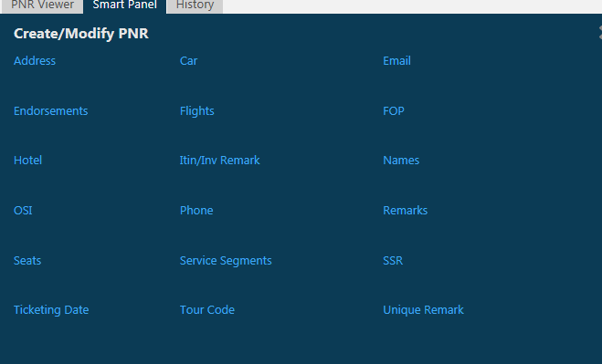The width and height of the screenshot is (602, 364).
Task: Click the Service Segments link
Action: [226, 260]
